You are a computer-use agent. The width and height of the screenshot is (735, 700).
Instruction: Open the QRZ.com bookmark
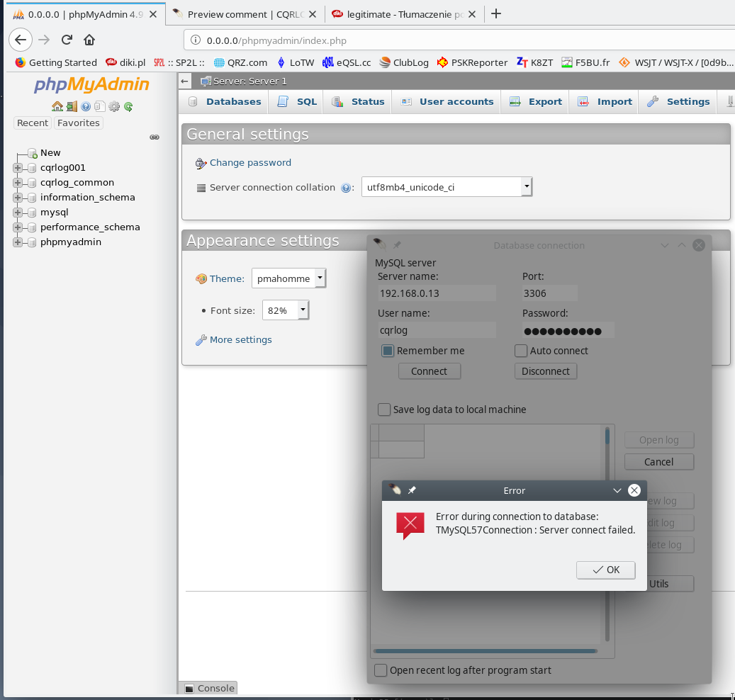[240, 63]
